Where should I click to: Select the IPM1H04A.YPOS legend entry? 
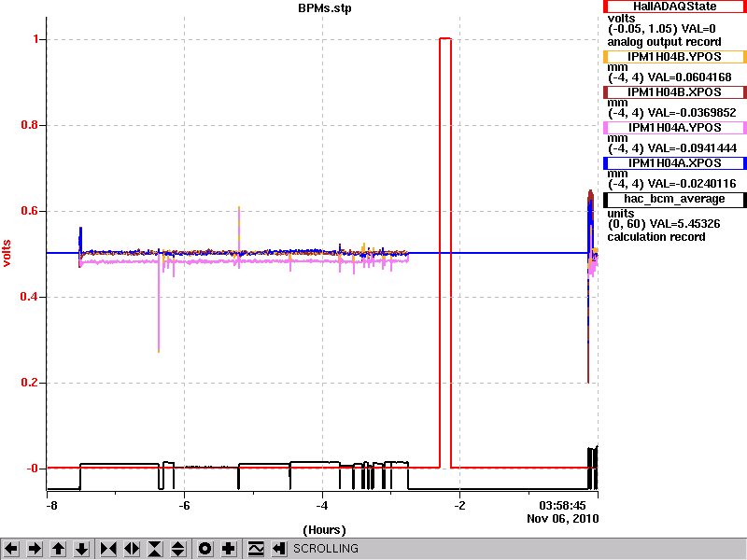coord(674,128)
